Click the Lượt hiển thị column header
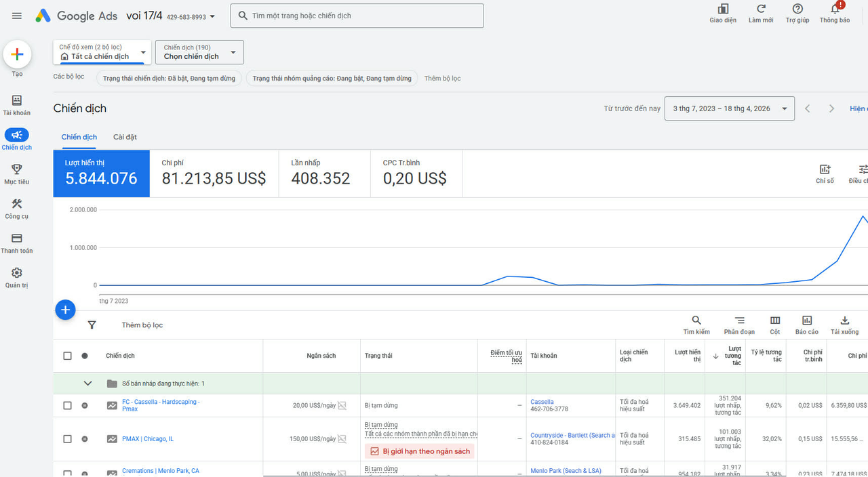Viewport: 868px width, 477px height. click(x=688, y=356)
